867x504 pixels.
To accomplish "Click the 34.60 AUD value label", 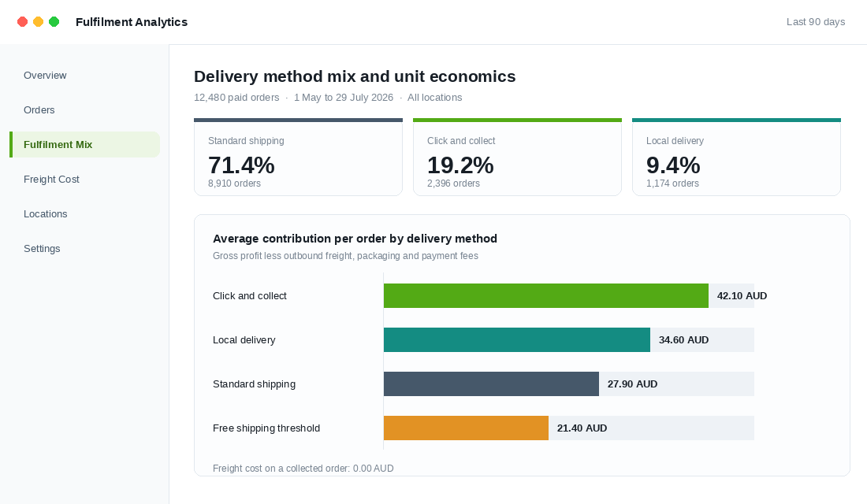I will (683, 340).
